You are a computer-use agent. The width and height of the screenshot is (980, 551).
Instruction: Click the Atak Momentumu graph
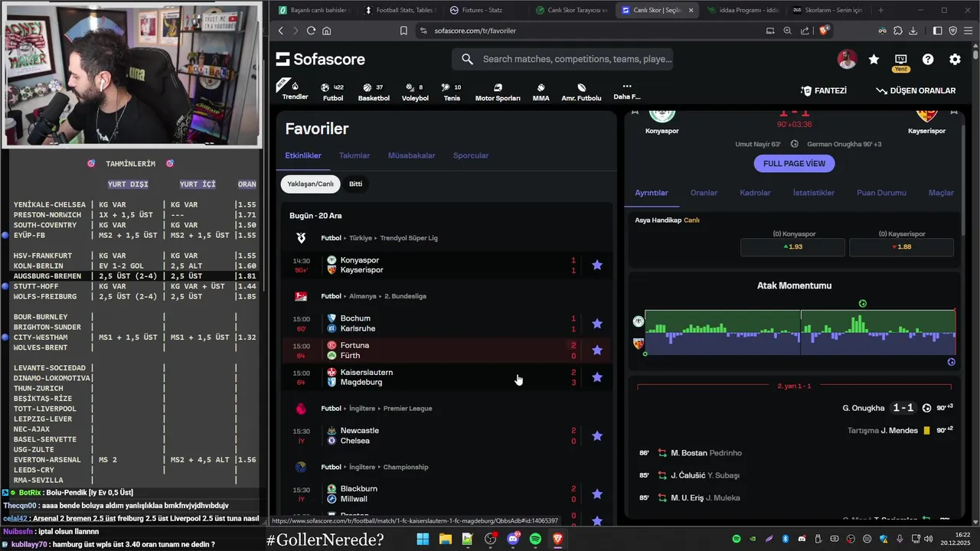(800, 332)
